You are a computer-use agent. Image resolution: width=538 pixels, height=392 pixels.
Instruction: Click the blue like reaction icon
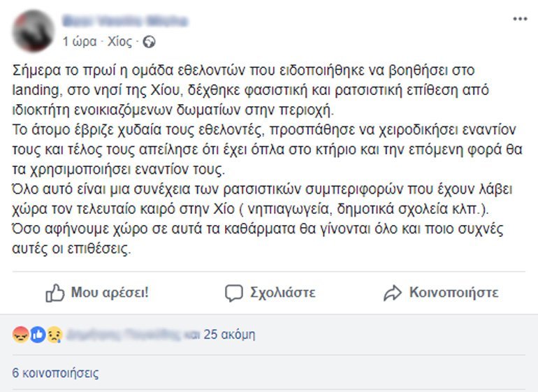[x=38, y=334]
